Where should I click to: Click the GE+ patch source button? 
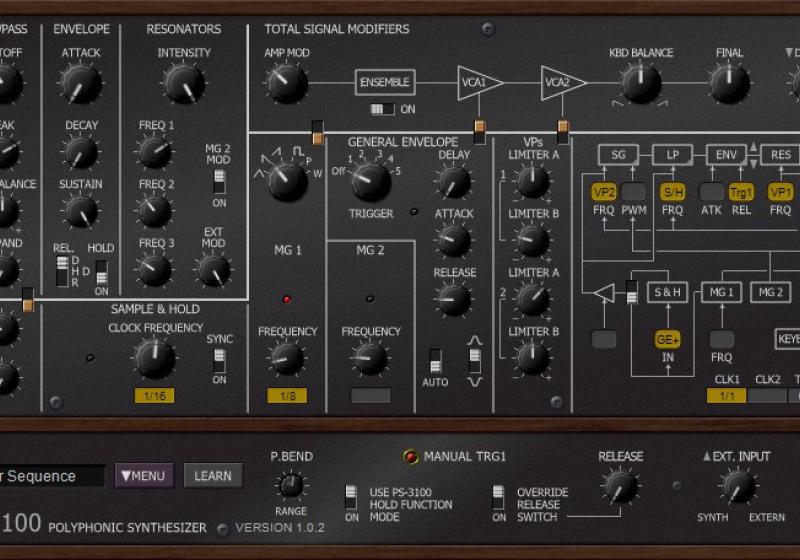(667, 339)
